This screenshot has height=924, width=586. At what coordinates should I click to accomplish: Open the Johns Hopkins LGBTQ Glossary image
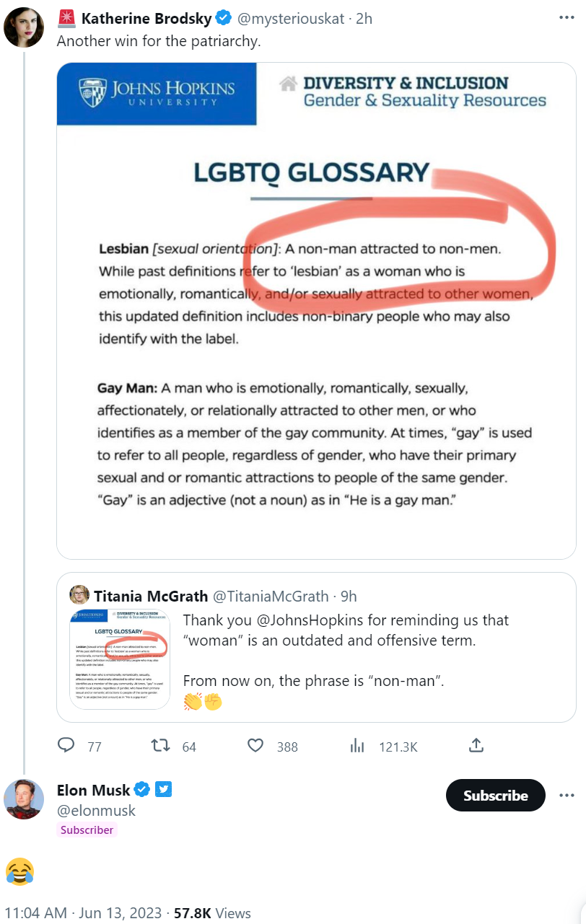point(316,310)
